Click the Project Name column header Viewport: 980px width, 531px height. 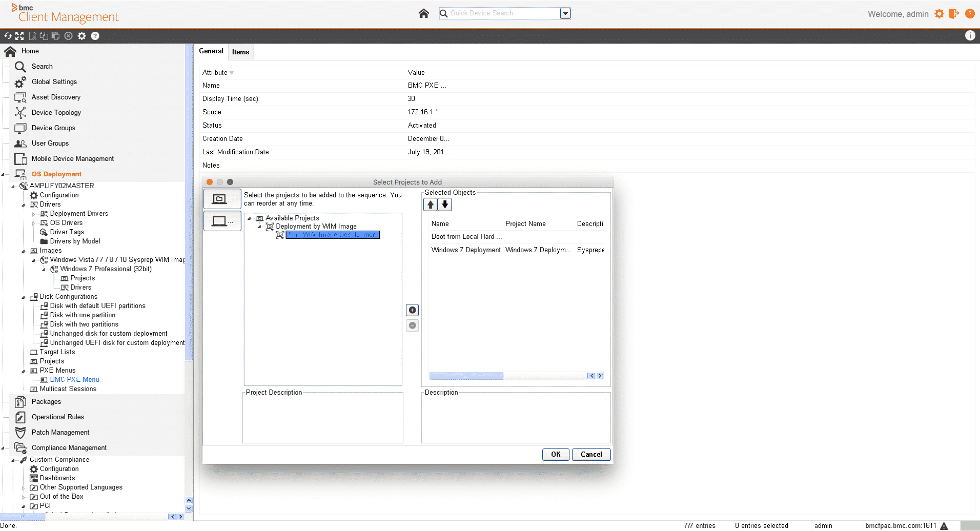525,223
